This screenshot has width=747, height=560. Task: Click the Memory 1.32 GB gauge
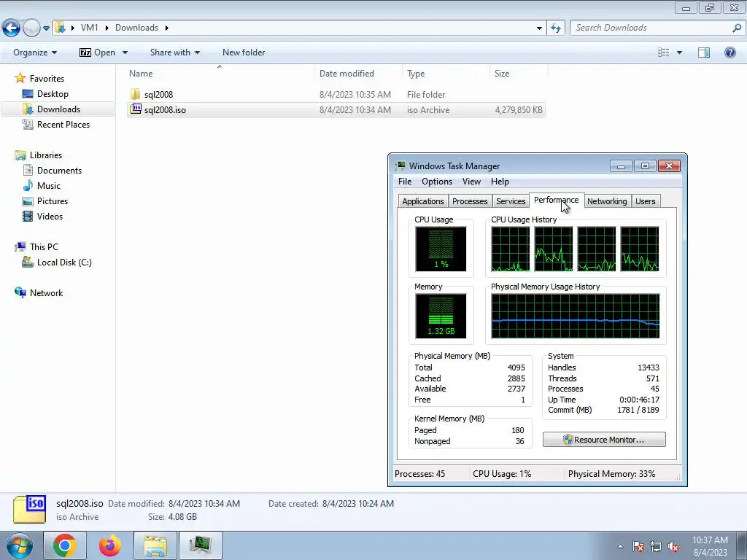point(441,316)
